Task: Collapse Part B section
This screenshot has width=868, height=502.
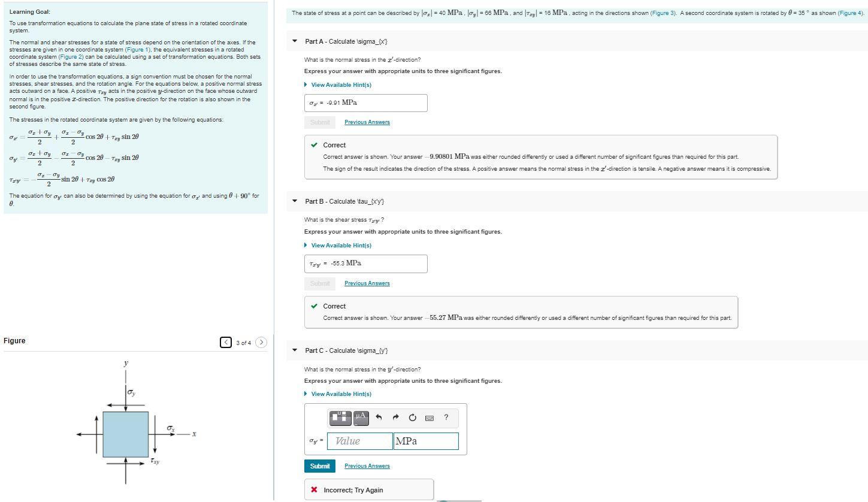Action: point(294,201)
